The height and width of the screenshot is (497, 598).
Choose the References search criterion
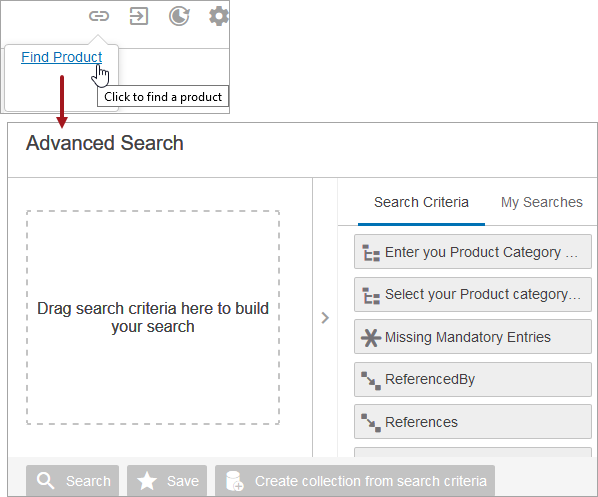click(x=473, y=422)
